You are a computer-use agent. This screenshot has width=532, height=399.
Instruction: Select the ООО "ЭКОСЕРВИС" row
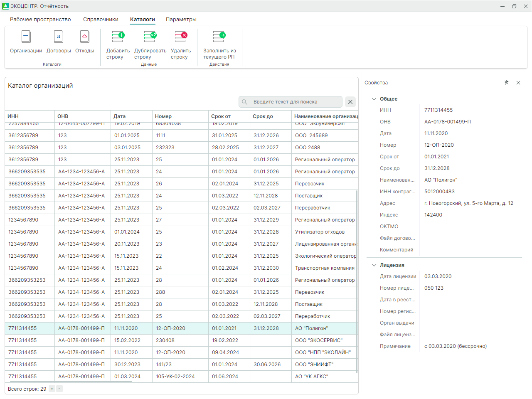coord(318,340)
